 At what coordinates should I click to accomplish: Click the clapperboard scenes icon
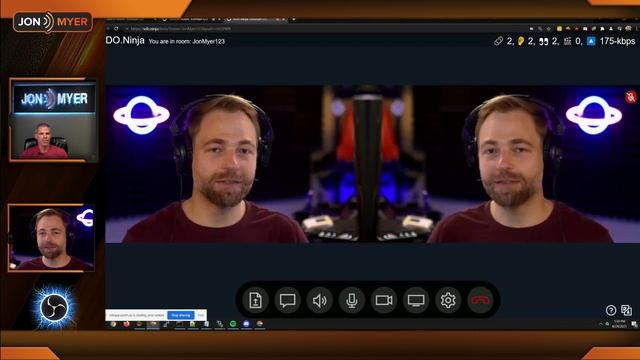567,41
